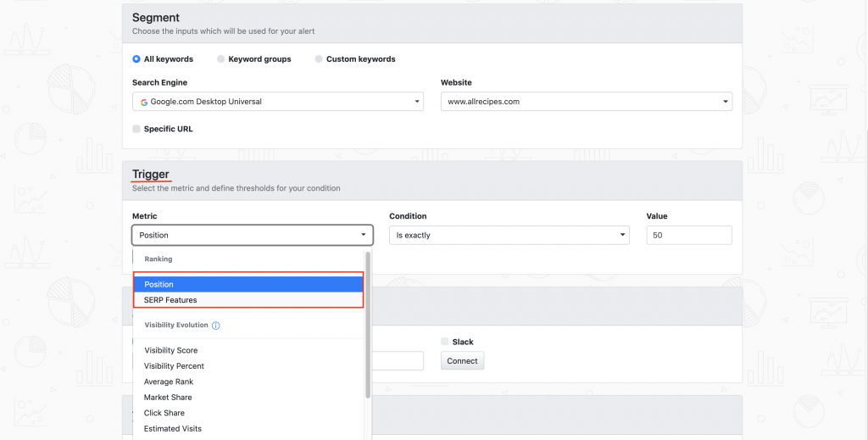The width and height of the screenshot is (868, 440).
Task: Choose the Keyword groups radio option
Action: click(x=220, y=59)
